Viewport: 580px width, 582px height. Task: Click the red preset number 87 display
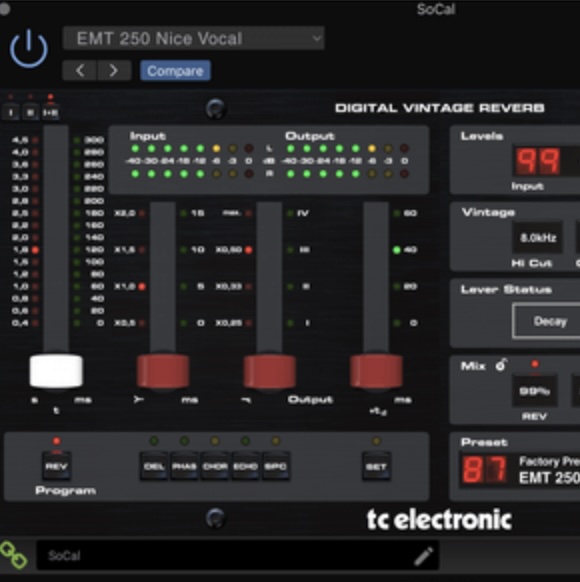(x=484, y=470)
